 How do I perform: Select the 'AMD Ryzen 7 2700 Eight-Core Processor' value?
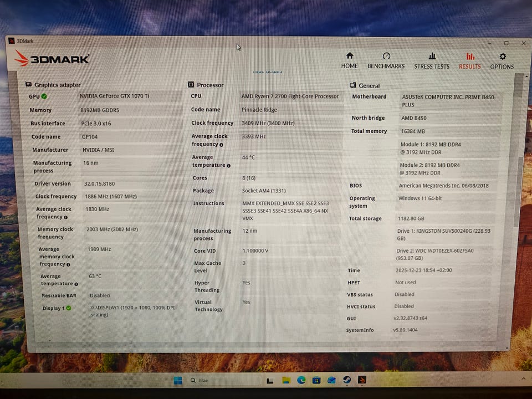coord(290,96)
